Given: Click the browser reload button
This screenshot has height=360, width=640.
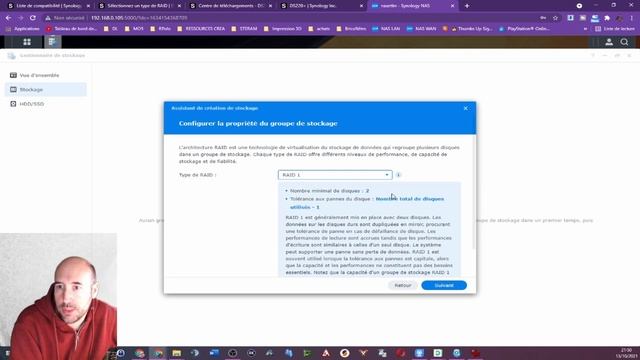Looking at the screenshot, I should coord(33,18).
